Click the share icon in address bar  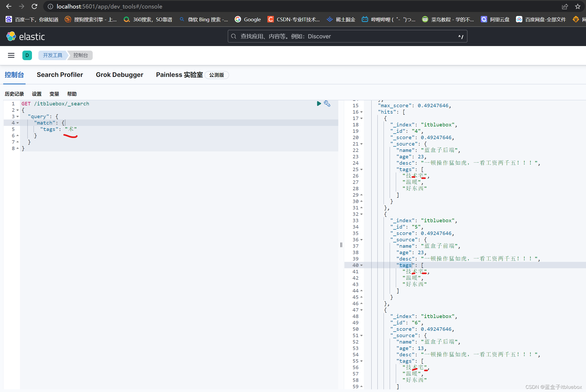pyautogui.click(x=565, y=6)
